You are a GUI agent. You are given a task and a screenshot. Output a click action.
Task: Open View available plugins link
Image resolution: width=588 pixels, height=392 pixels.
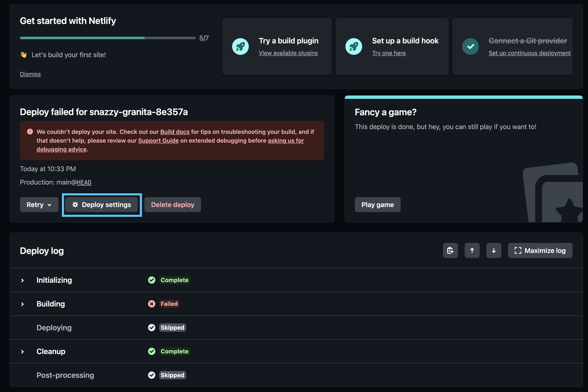click(x=288, y=53)
